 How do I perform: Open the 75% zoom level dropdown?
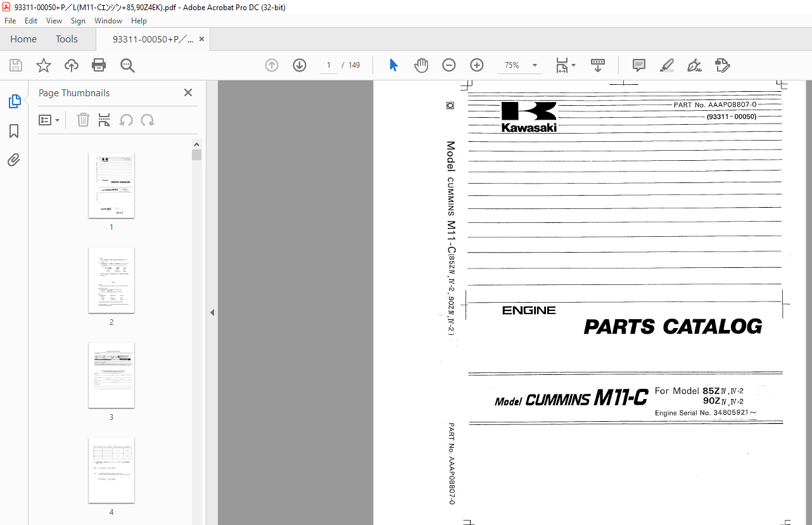(x=535, y=65)
